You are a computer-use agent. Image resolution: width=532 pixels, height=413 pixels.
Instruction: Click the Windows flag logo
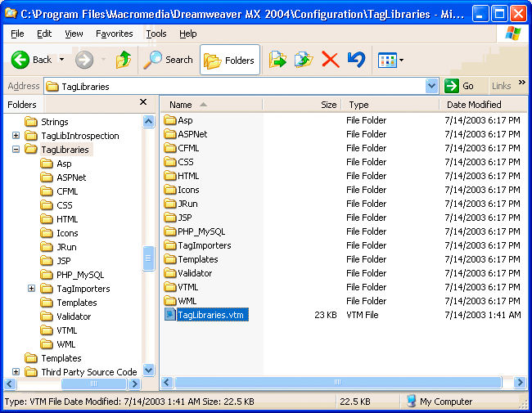[x=512, y=34]
